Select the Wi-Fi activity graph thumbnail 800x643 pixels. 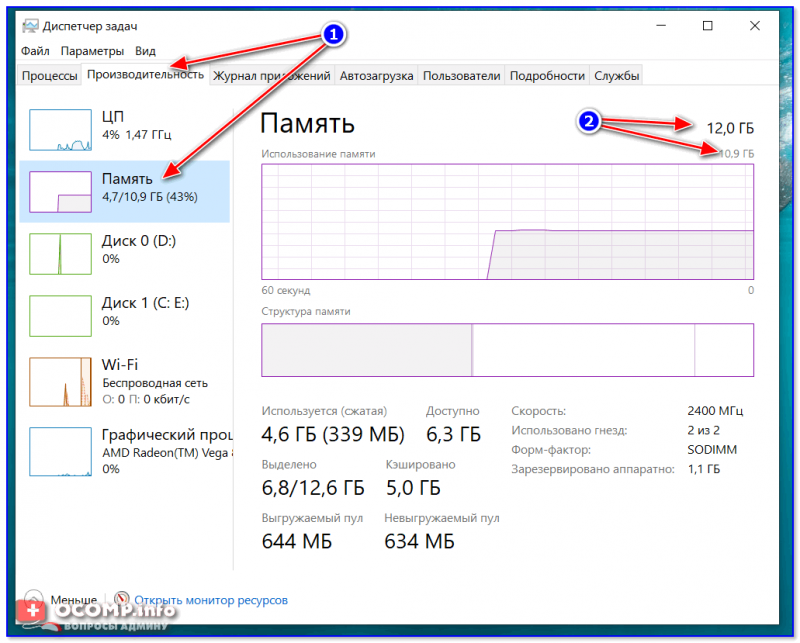pyautogui.click(x=60, y=382)
